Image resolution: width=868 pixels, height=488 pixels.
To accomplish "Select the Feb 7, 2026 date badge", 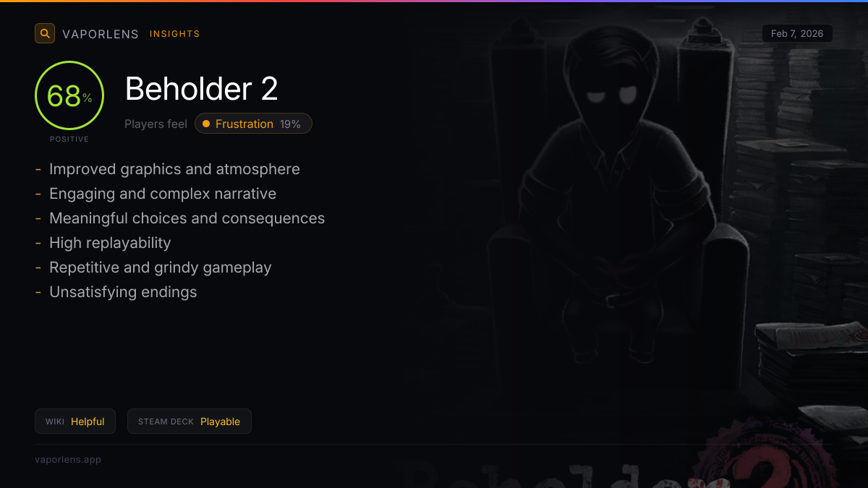I will tap(797, 33).
